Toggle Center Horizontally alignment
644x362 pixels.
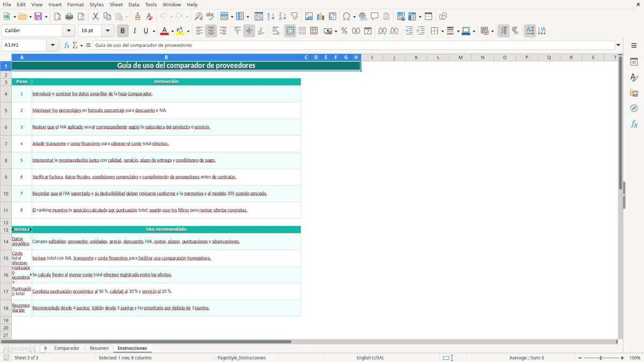(x=211, y=31)
